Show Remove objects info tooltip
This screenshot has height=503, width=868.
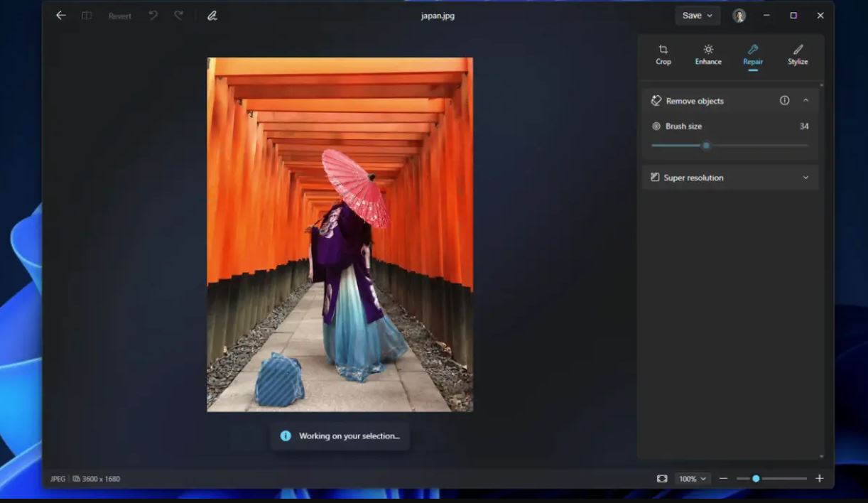pos(784,101)
